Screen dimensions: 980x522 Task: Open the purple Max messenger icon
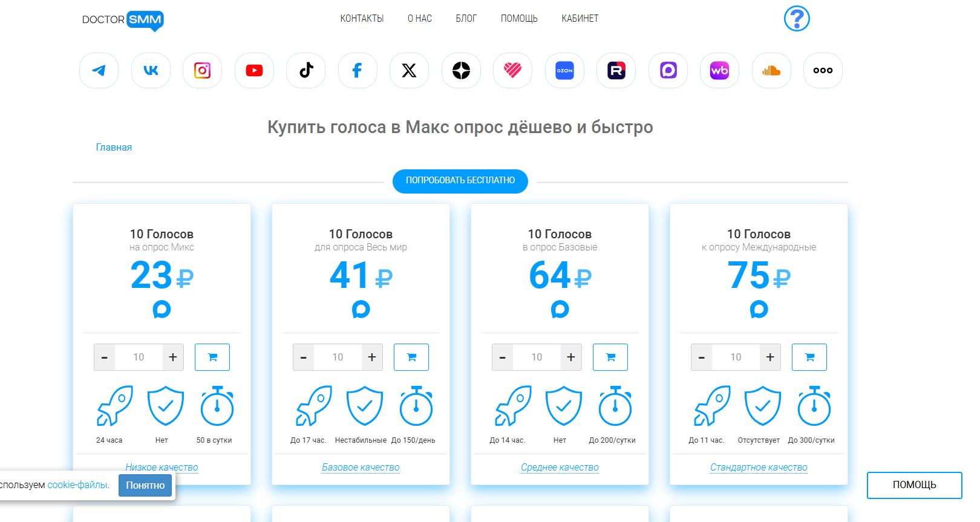[668, 71]
